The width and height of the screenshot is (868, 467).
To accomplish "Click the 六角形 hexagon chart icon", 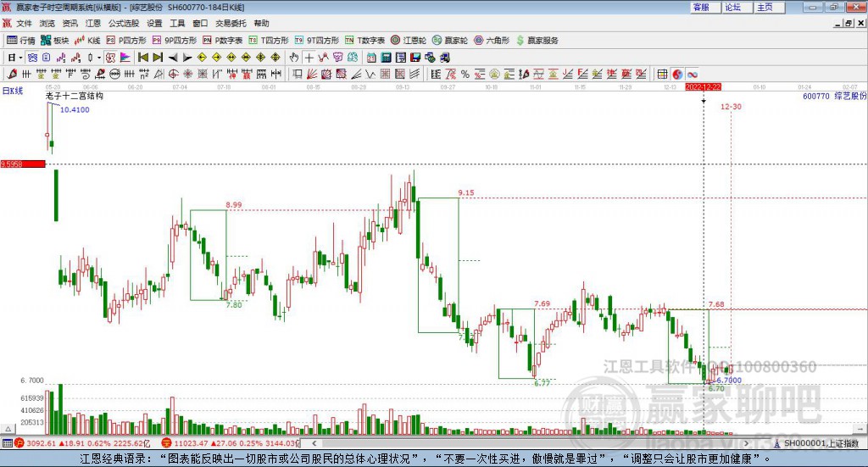I will [x=492, y=41].
